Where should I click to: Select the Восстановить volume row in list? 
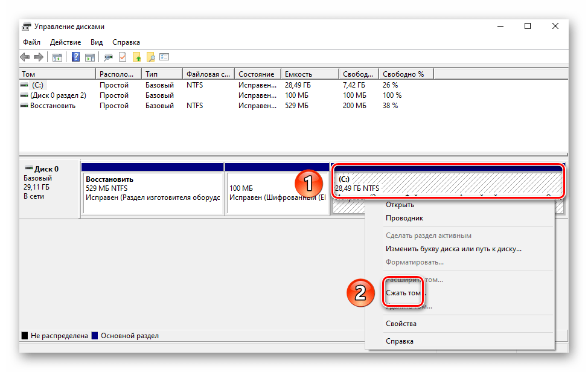tap(53, 106)
